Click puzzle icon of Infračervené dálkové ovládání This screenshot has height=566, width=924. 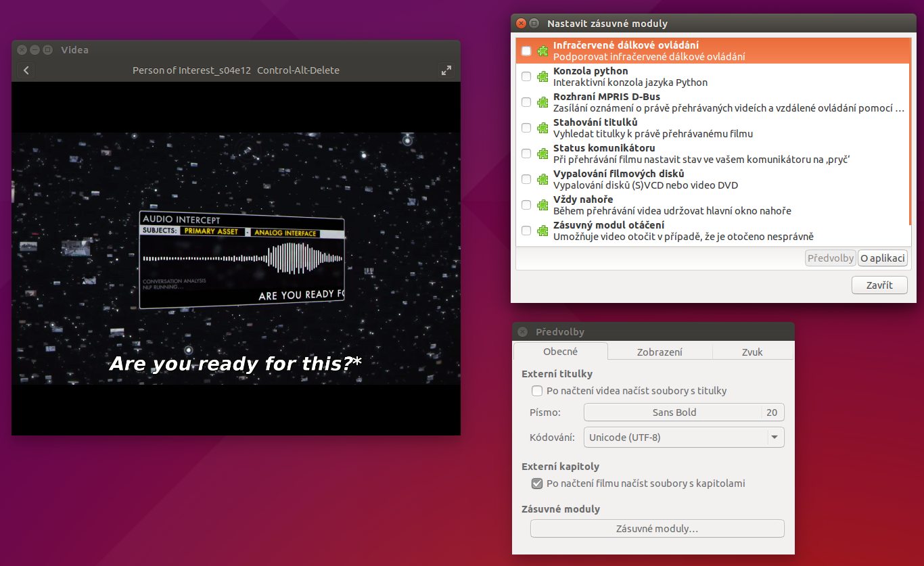542,51
